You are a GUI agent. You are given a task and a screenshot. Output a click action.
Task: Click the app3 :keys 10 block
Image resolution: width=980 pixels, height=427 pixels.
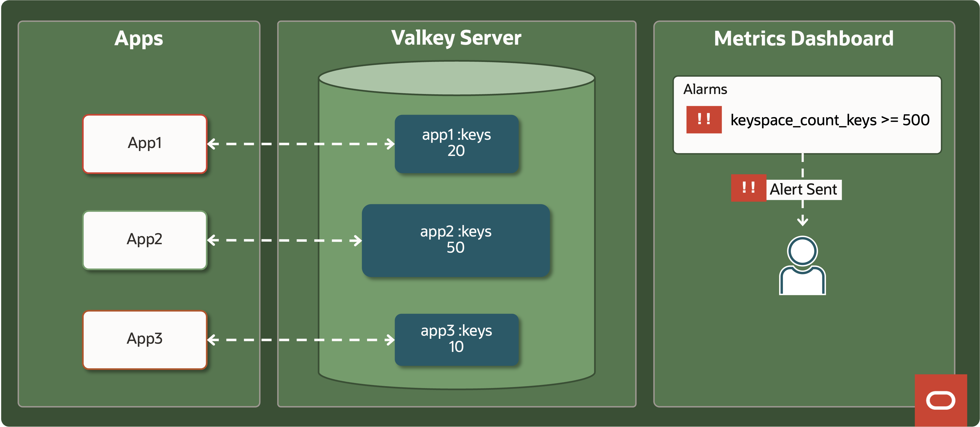tap(456, 339)
